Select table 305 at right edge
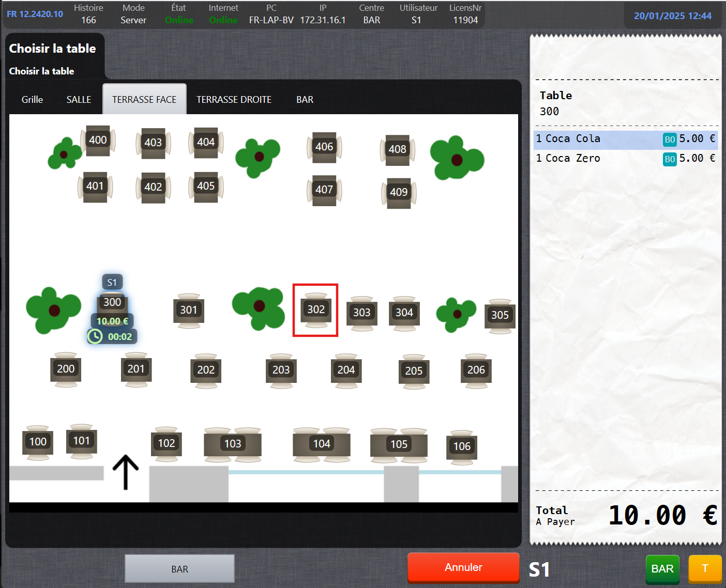 pyautogui.click(x=500, y=315)
